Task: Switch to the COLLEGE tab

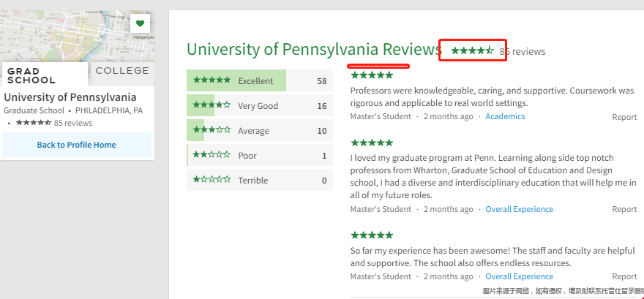Action: (121, 71)
